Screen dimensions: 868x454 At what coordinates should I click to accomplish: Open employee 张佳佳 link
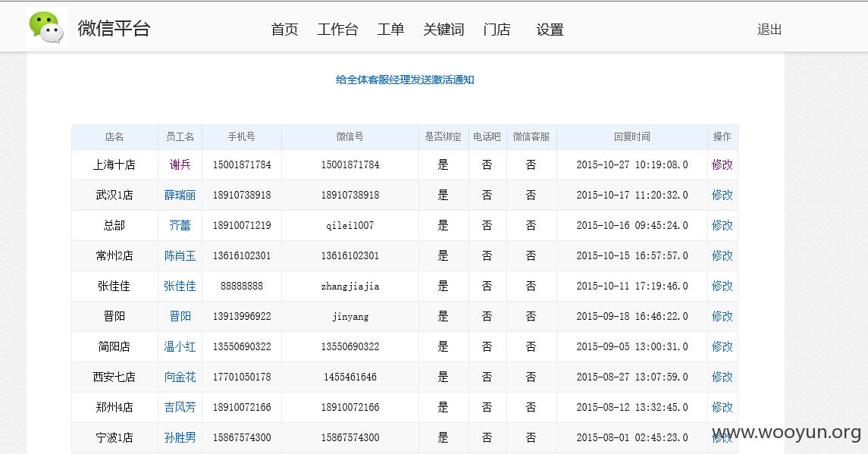pyautogui.click(x=180, y=286)
